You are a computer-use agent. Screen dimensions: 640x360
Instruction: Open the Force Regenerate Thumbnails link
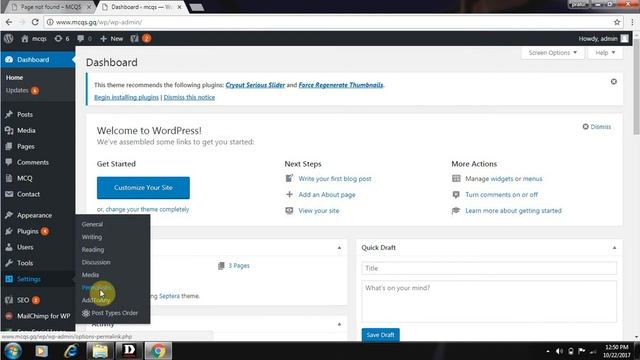click(341, 85)
